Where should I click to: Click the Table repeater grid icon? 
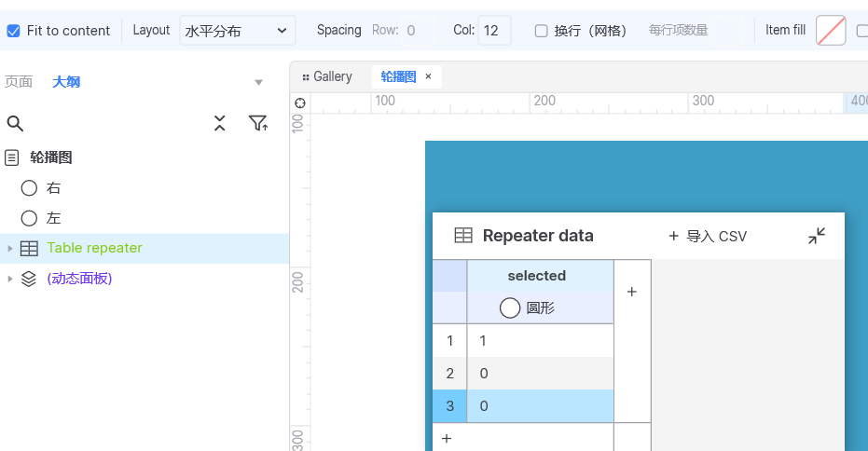click(29, 249)
